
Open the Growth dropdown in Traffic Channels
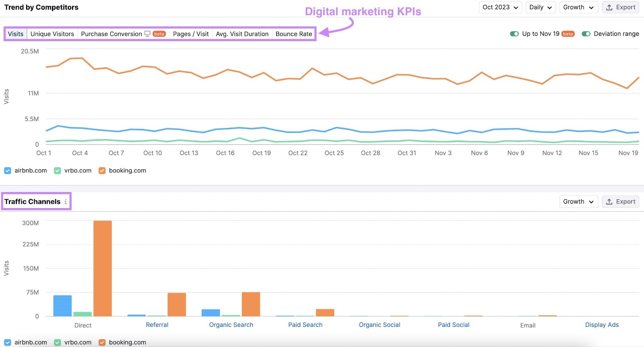tap(578, 202)
